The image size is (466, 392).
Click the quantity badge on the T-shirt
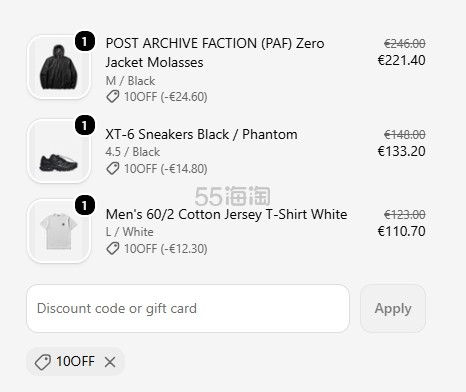point(85,205)
